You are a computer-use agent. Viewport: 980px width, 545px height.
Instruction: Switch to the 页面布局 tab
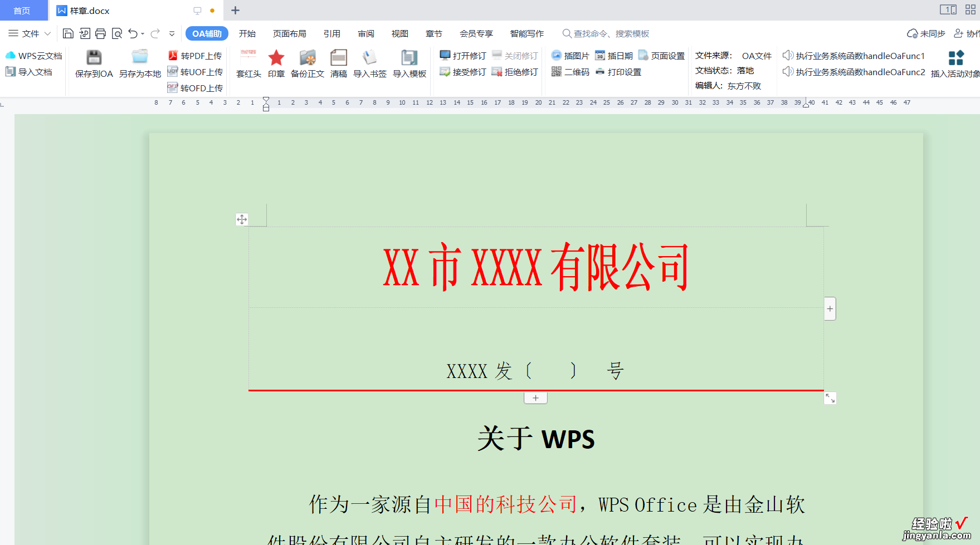pos(289,33)
